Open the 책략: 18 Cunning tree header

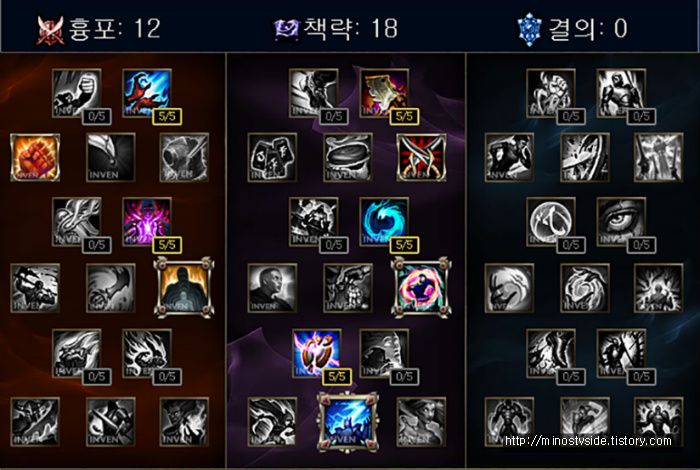[x=336, y=29]
